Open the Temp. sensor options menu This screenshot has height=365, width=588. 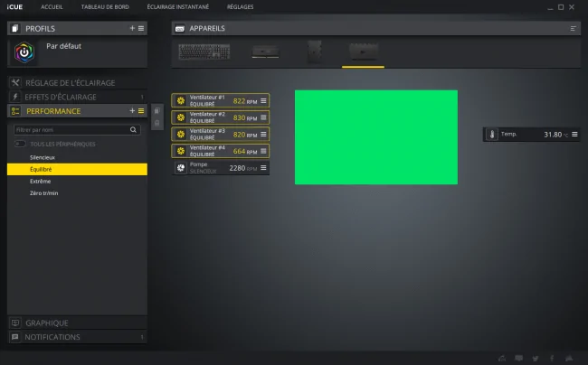tap(574, 134)
